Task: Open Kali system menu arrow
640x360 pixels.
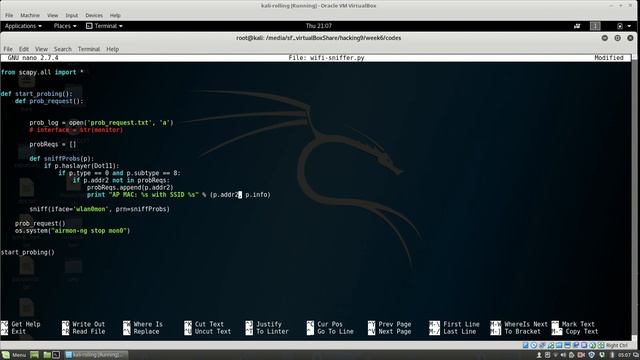Action: point(629,26)
